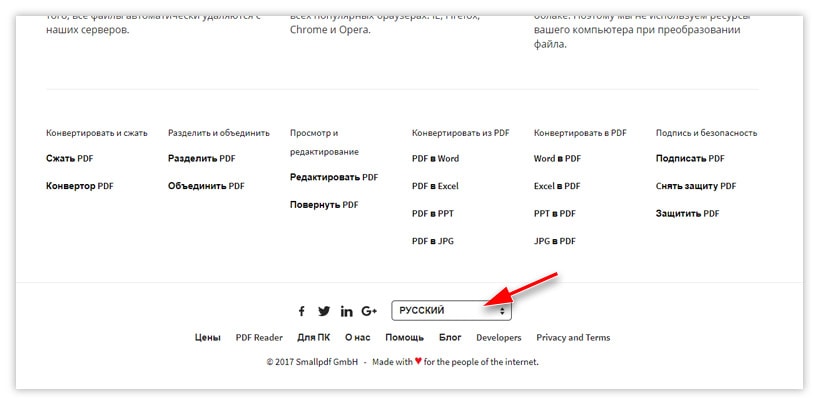Open the Developers footer link

[498, 338]
